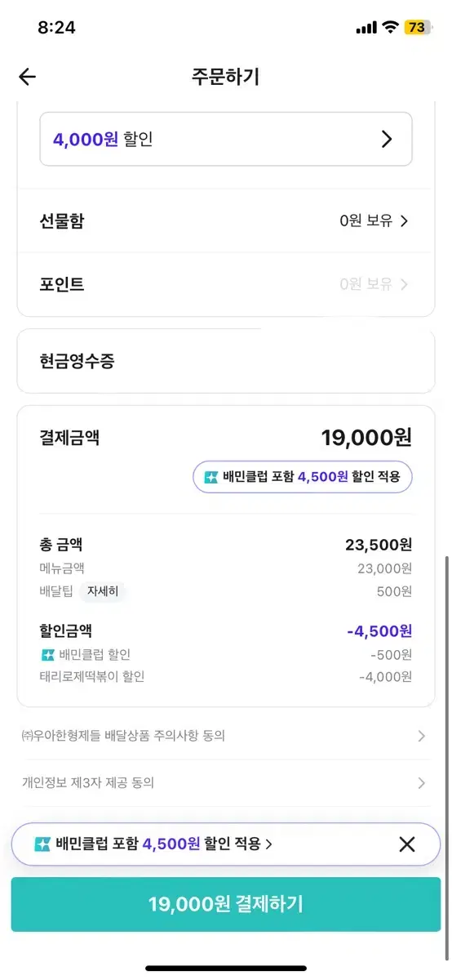
Task: Tap the cellular signal icon
Action: [x=366, y=28]
